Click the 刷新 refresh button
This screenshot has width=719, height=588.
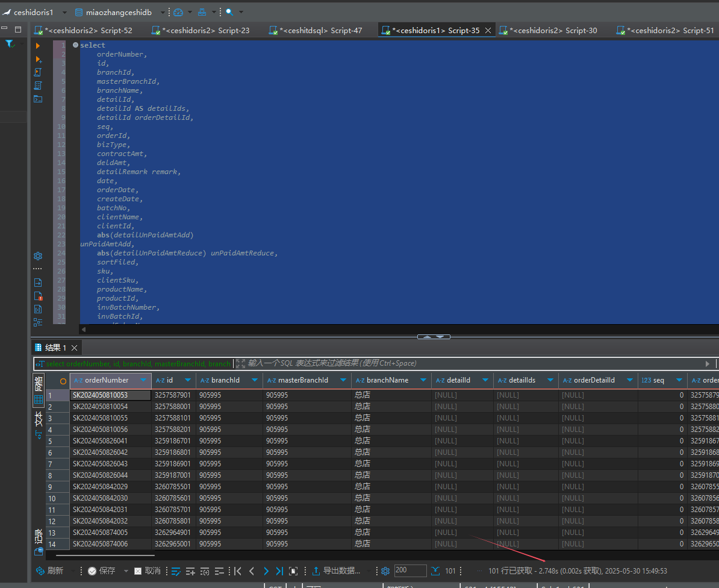click(x=49, y=571)
